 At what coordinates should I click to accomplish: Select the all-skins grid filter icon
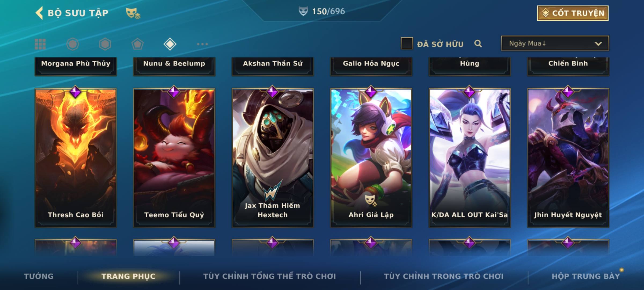[x=40, y=44]
